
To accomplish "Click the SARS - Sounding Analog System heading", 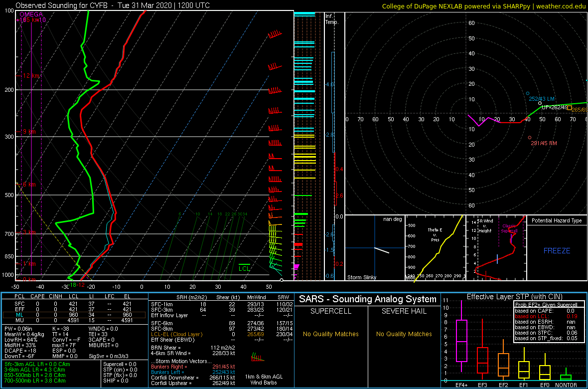I will (368, 299).
